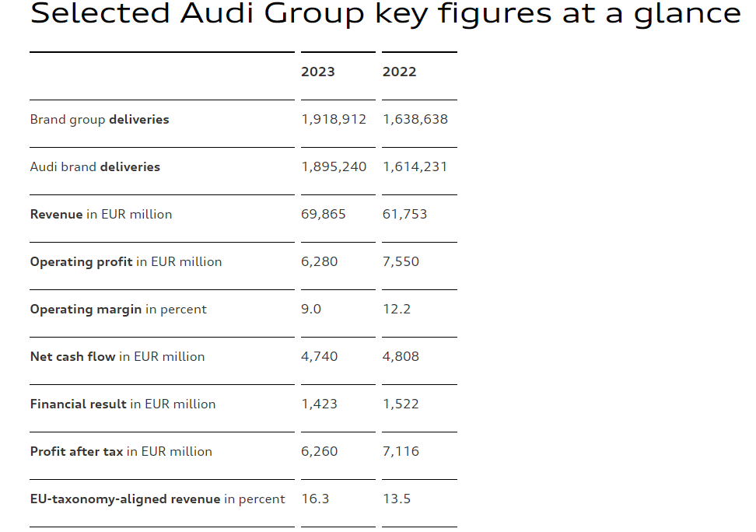Click the "Operating profit in EUR million" label

pyautogui.click(x=126, y=261)
